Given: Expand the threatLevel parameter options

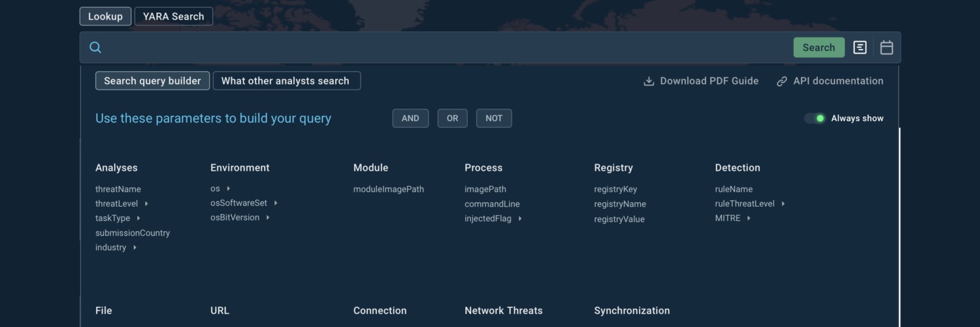Looking at the screenshot, I should [x=146, y=204].
